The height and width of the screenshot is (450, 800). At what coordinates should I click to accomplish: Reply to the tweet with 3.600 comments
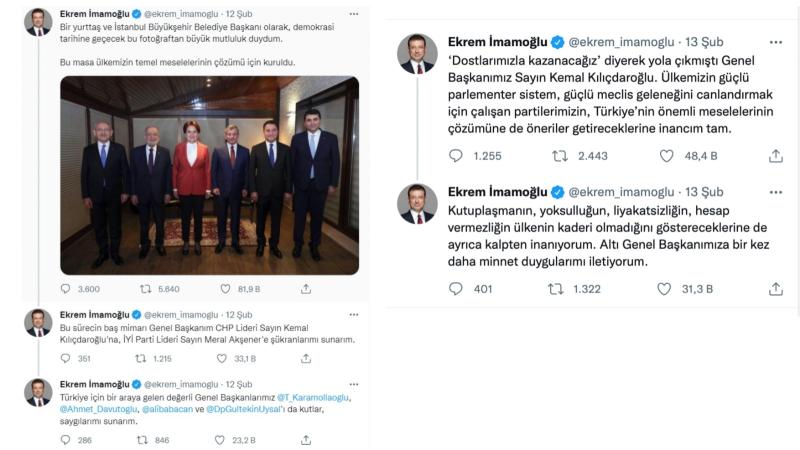pyautogui.click(x=65, y=289)
